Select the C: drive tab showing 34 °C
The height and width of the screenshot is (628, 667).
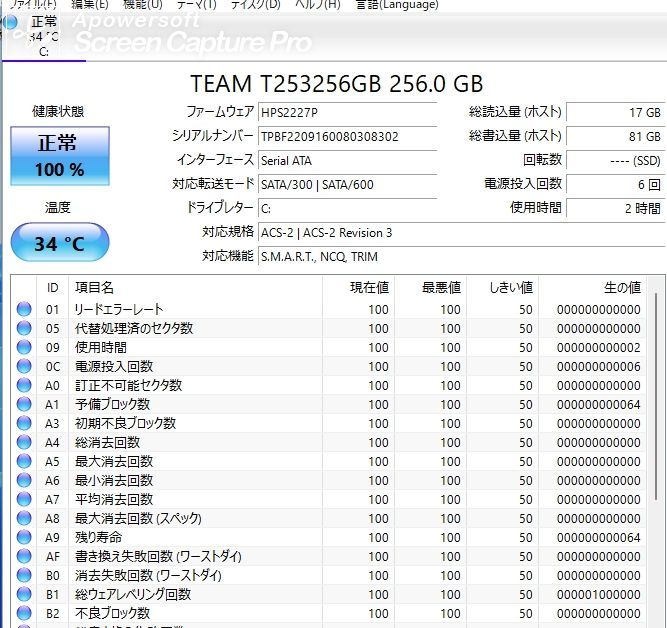(43, 36)
